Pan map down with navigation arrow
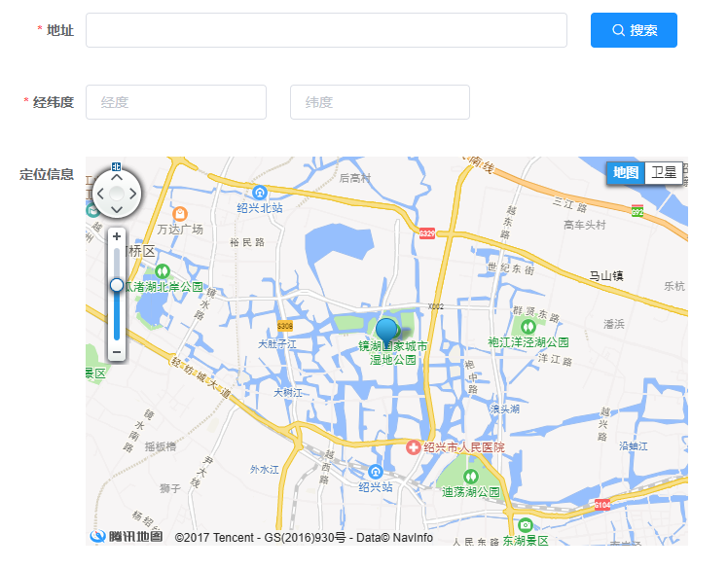Image resolution: width=728 pixels, height=569 pixels. (117, 209)
